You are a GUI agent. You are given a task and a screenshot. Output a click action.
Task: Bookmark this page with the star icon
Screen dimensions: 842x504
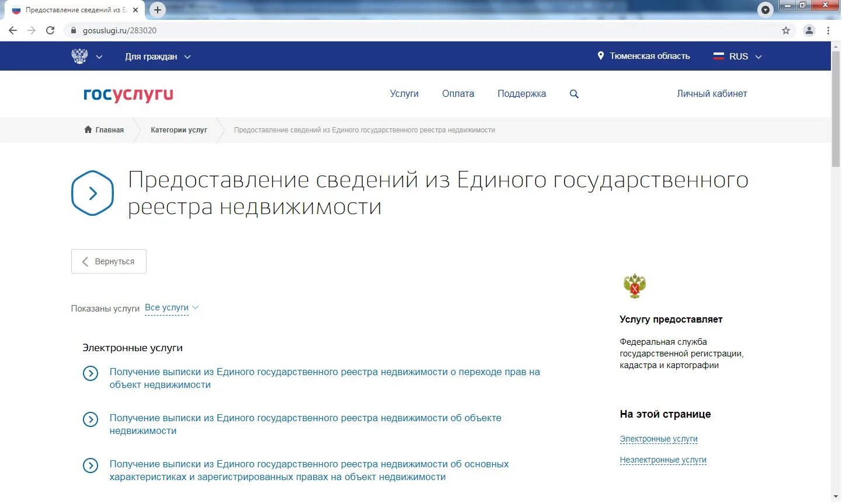pyautogui.click(x=786, y=30)
